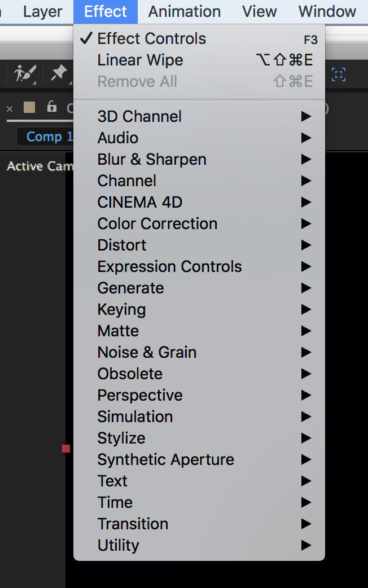Select the Comp 1 tab
This screenshot has width=368, height=588.
[x=47, y=137]
